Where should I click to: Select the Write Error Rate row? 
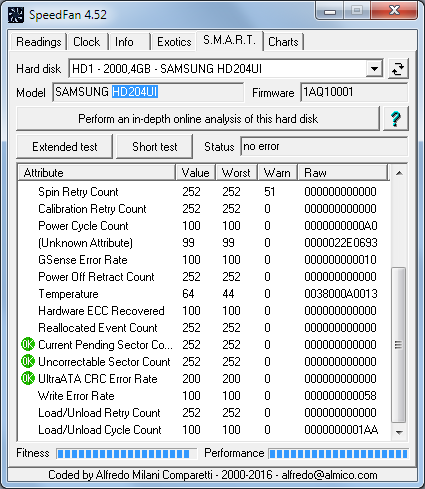coord(204,396)
